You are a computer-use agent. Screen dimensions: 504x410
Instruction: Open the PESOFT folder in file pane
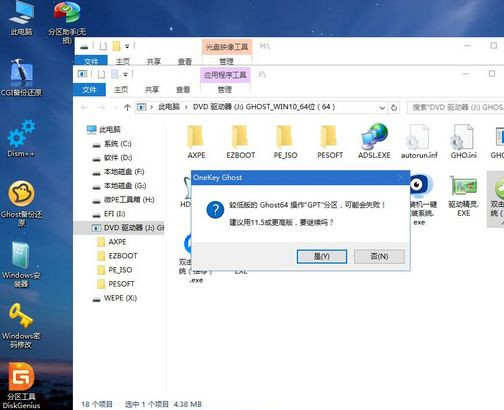(x=330, y=142)
